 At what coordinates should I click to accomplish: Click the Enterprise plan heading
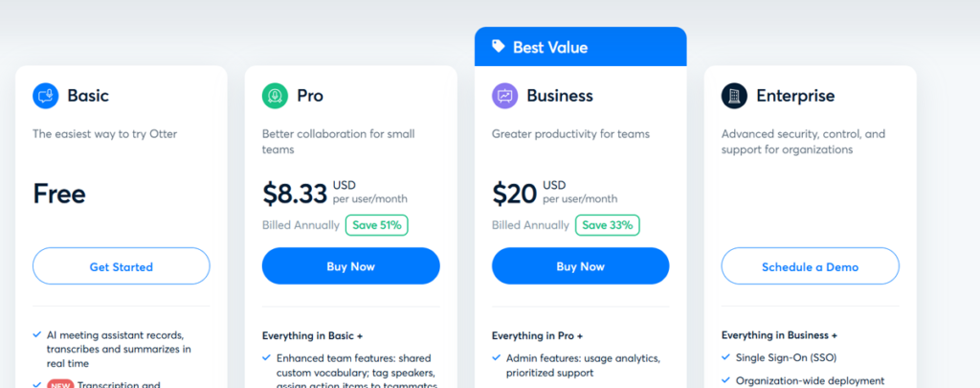tap(795, 96)
